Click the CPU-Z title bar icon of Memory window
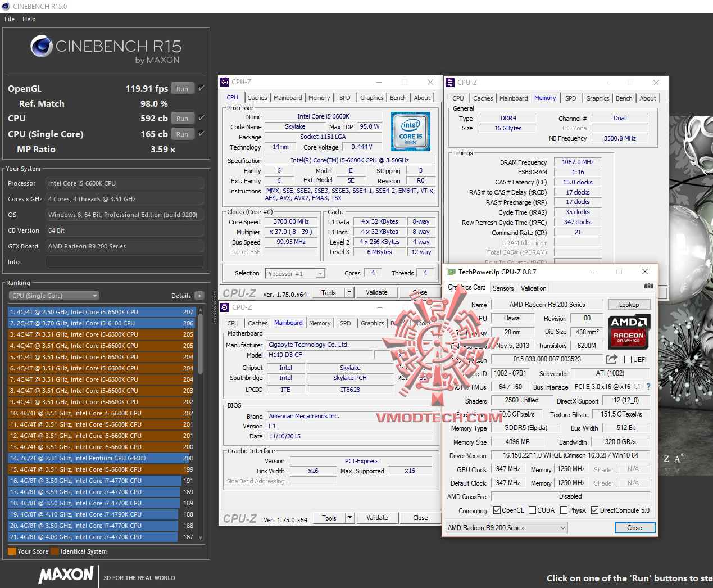The width and height of the screenshot is (713, 588). click(450, 83)
